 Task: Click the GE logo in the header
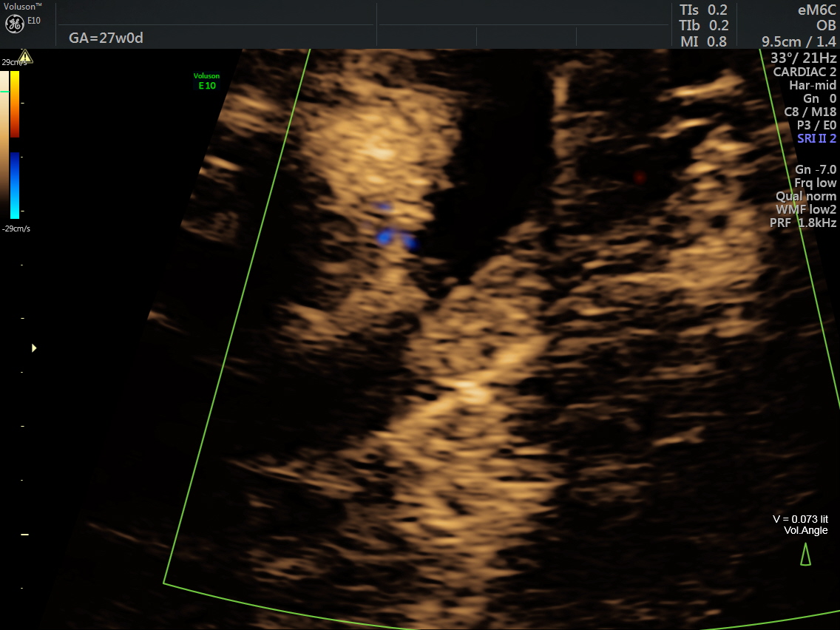click(x=16, y=24)
